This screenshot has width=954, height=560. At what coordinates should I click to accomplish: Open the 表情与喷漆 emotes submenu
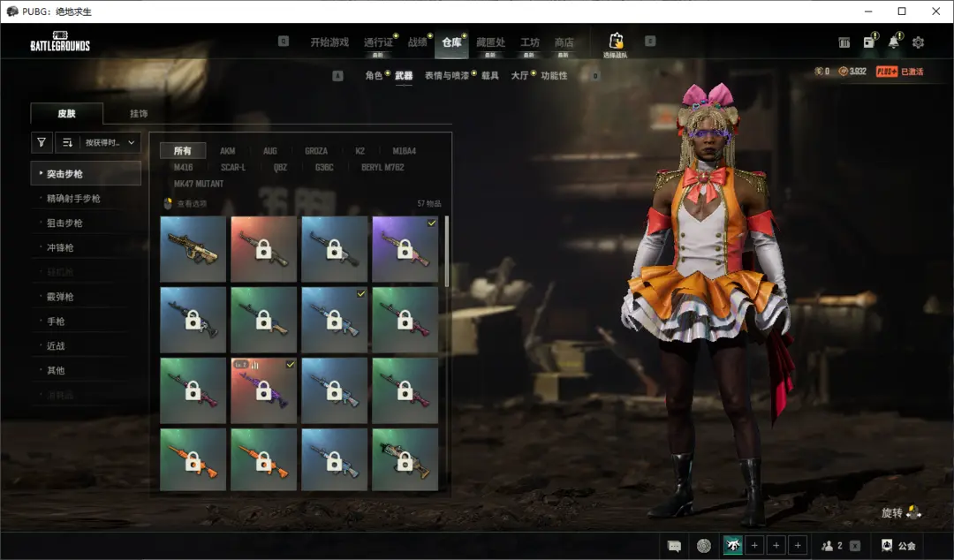(447, 75)
